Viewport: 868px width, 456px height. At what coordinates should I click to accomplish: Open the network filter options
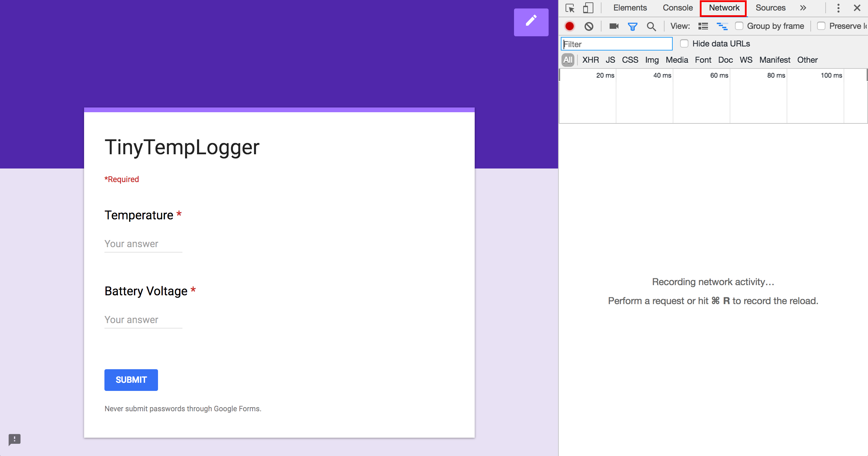point(633,26)
